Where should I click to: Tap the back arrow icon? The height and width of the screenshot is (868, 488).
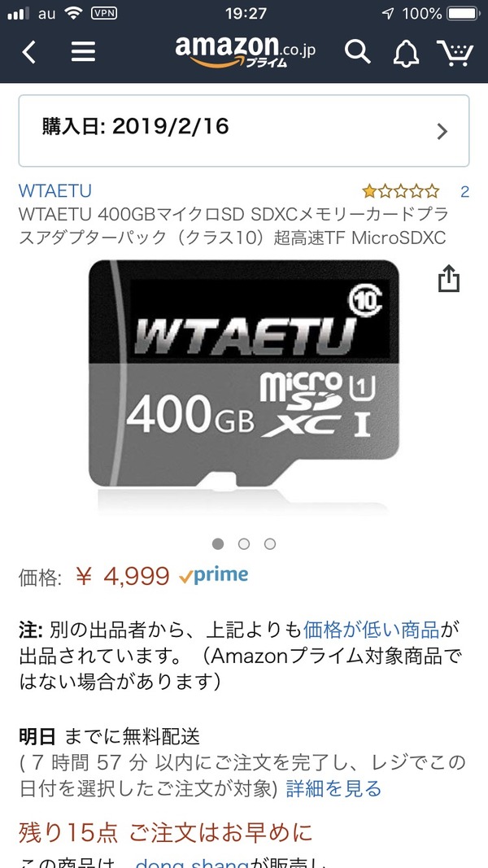tap(28, 53)
